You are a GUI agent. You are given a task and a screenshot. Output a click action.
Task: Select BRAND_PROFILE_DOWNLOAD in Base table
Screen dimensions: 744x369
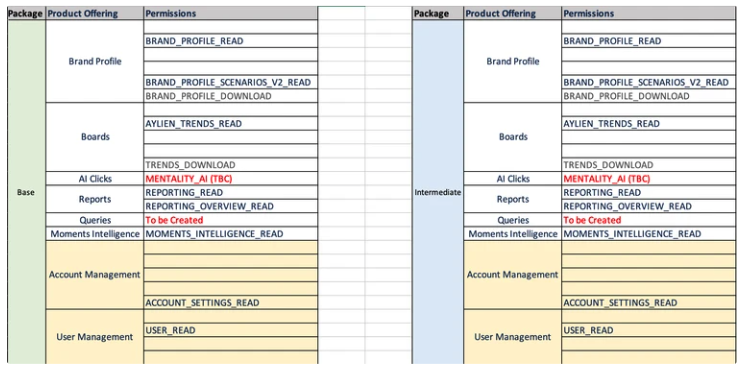pyautogui.click(x=231, y=96)
